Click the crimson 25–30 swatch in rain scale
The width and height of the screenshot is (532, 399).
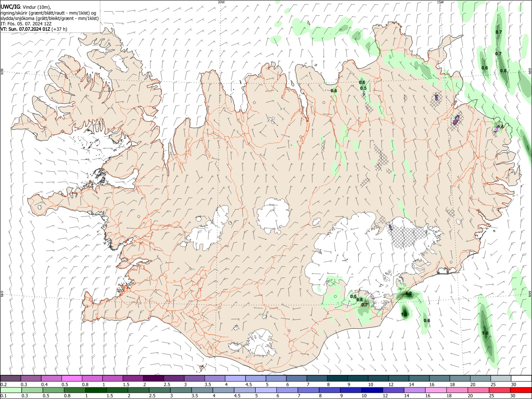500,390
